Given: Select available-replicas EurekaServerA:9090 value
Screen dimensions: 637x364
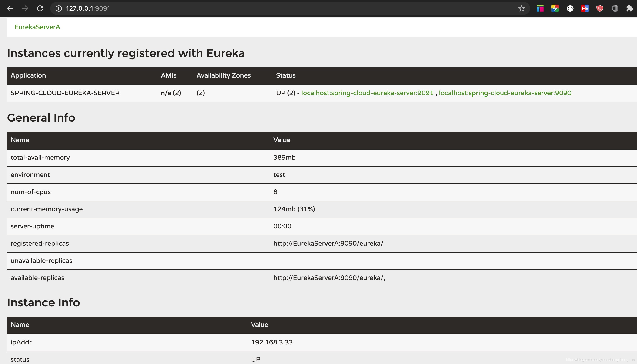Looking at the screenshot, I should (x=328, y=277).
